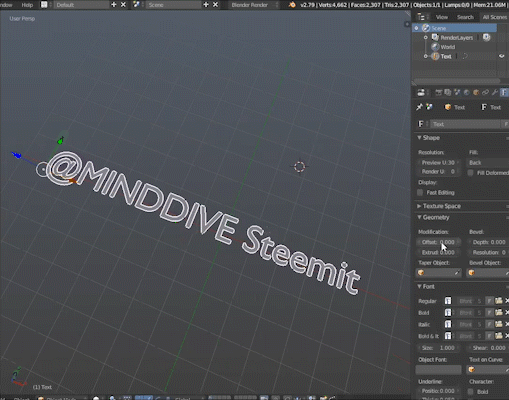This screenshot has height=400, width=509.
Task: Click the Object Font input field
Action: tap(438, 369)
